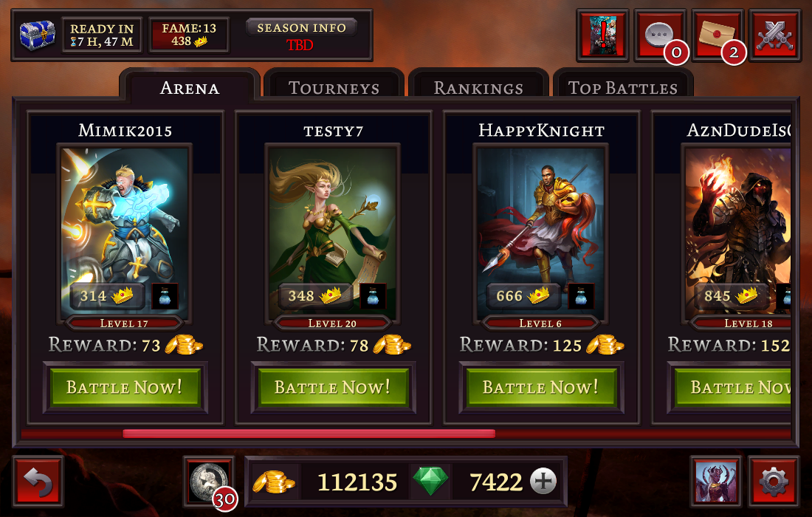Switch to the Rankings tab
812x517 pixels.
click(x=478, y=88)
